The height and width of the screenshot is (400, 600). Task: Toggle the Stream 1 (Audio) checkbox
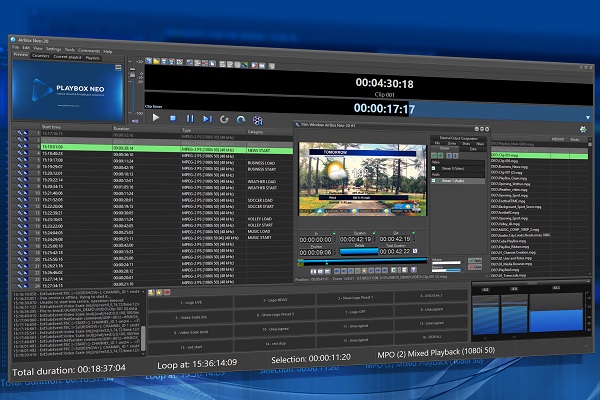tap(434, 181)
